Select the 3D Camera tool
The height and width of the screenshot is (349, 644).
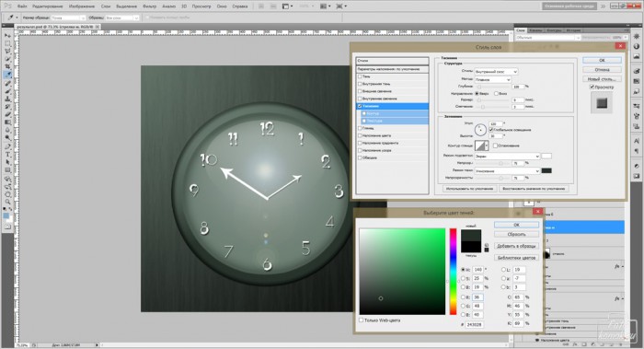pos(7,187)
